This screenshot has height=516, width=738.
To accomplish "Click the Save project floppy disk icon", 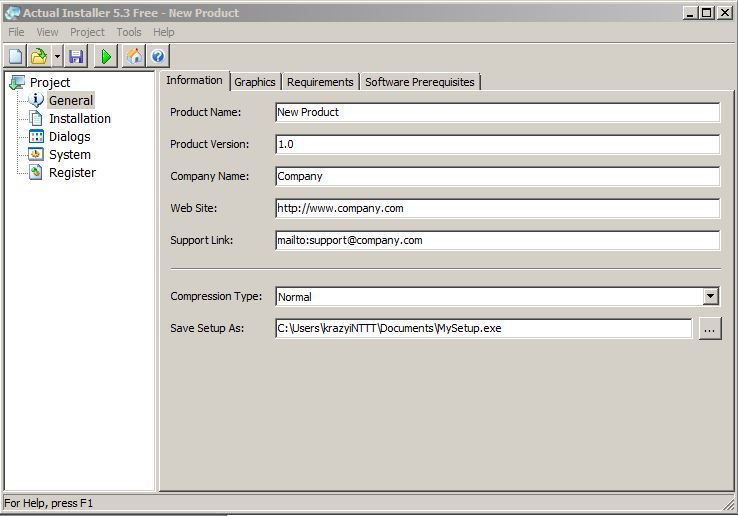I will coord(76,56).
